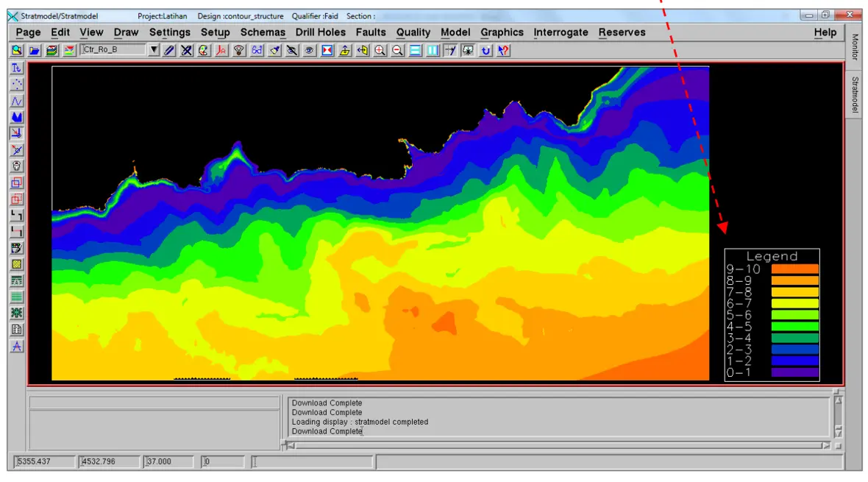Click the notepad with pencil sidebar icon
This screenshot has height=482, width=868.
coord(17,248)
